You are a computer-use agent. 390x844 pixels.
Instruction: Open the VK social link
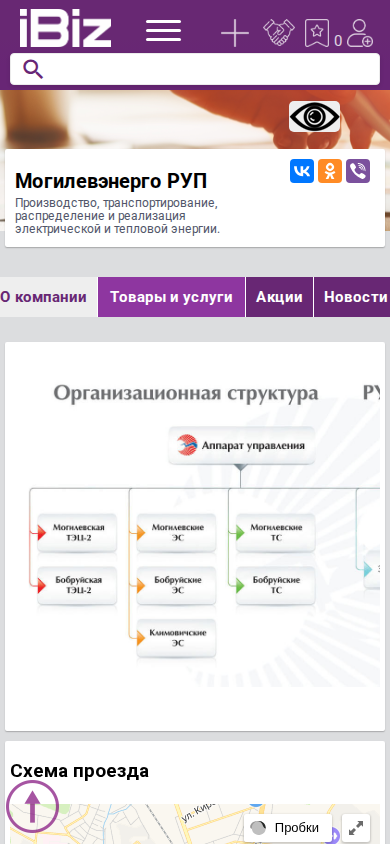302,171
